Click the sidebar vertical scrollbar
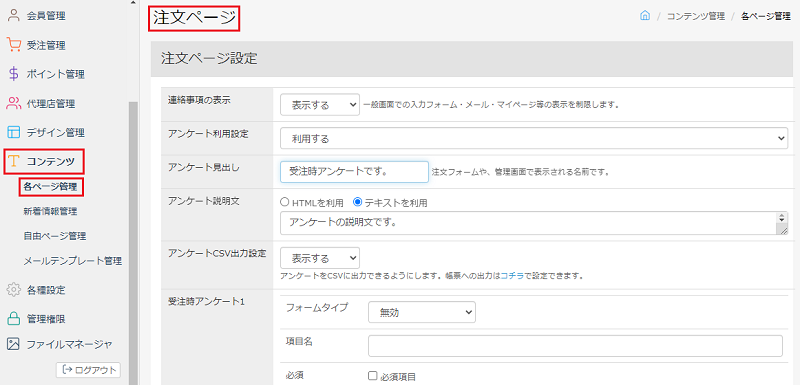 click(x=133, y=242)
